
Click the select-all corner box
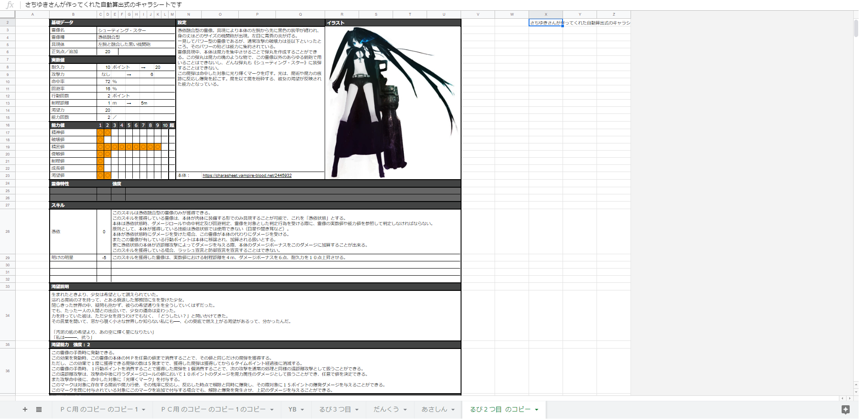pos(8,14)
